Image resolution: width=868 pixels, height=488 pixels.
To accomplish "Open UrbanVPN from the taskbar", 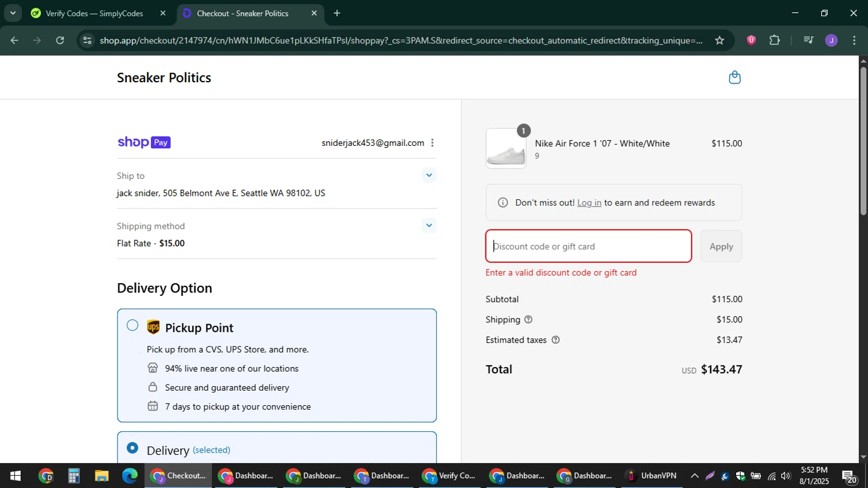I will tap(652, 476).
